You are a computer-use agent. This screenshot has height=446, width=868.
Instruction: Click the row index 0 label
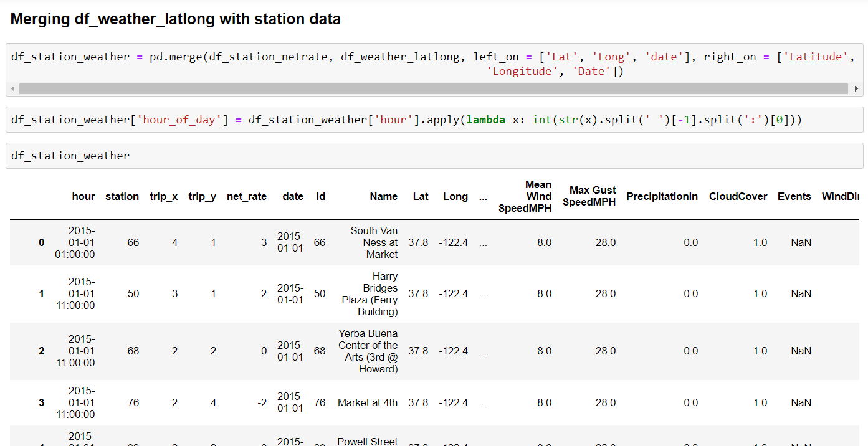click(x=42, y=243)
